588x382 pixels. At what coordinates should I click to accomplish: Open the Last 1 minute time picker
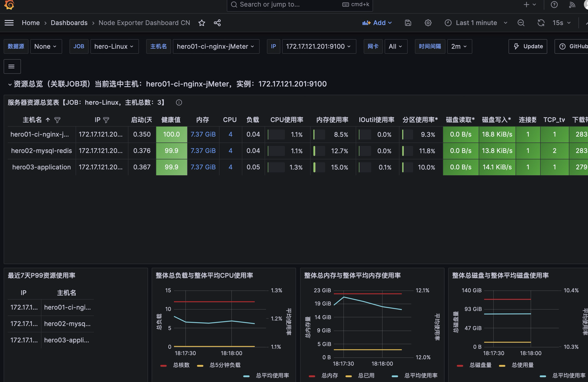476,23
